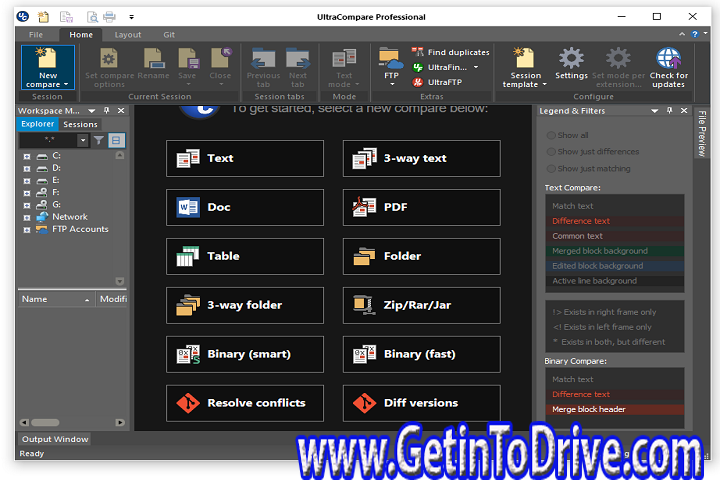Click the new session icon in title bar
The image size is (720, 480).
pyautogui.click(x=43, y=17)
